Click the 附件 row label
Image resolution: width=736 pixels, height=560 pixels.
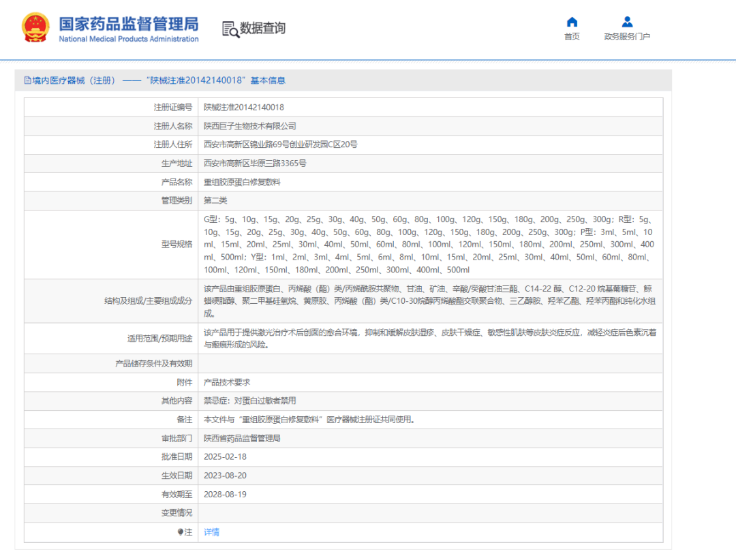pos(185,383)
